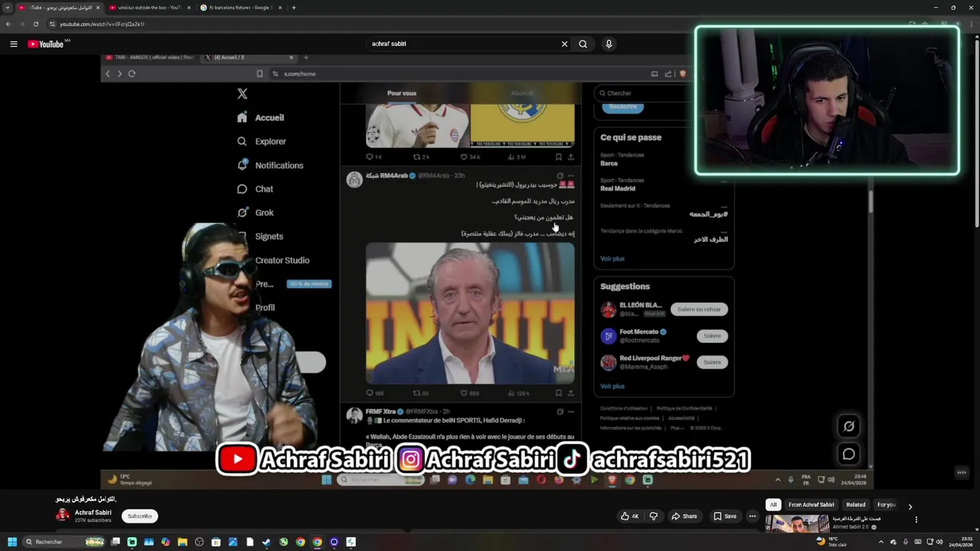The image size is (980, 551).
Task: Click 'Voir plus' under Ce qui se passe
Action: tap(612, 259)
